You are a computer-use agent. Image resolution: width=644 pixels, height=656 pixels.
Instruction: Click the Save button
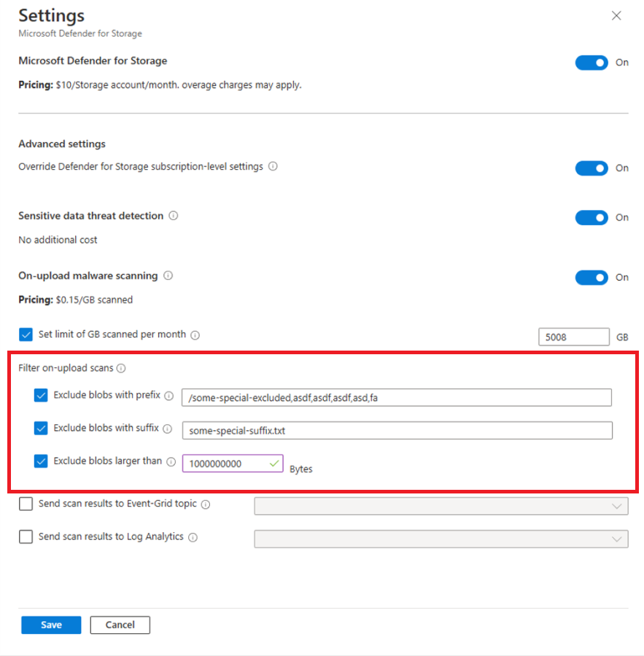(x=51, y=625)
